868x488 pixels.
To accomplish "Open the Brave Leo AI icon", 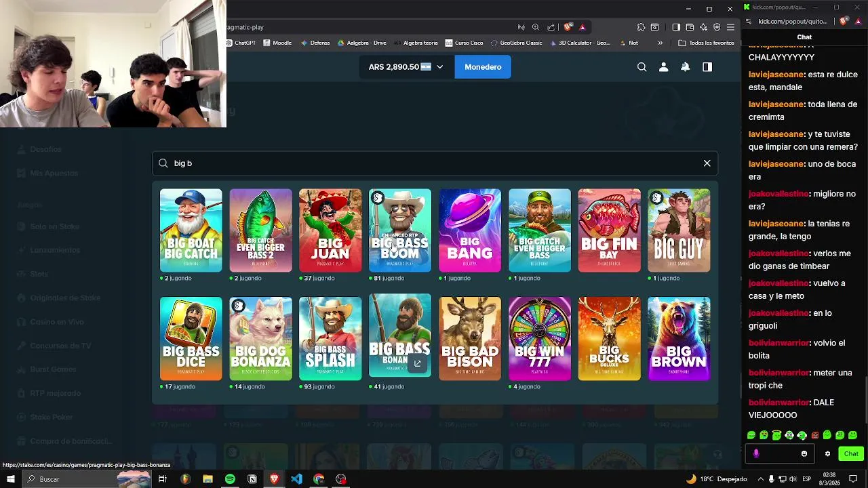I will click(703, 27).
